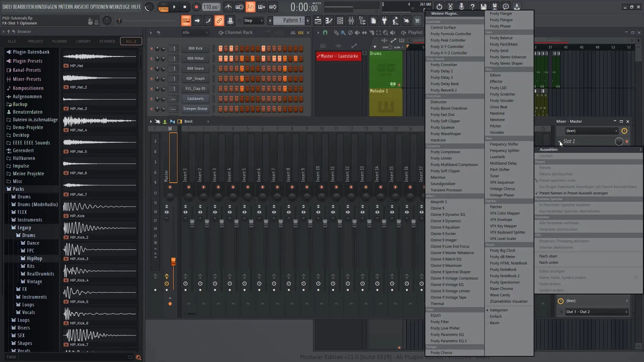644x362 pixels.
Task: Click the Stop button
Action: tap(185, 7)
